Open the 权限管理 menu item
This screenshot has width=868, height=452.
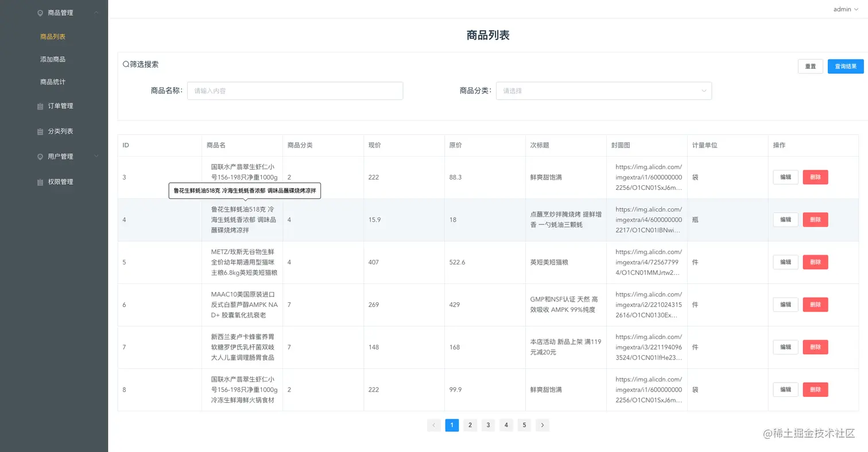point(60,182)
